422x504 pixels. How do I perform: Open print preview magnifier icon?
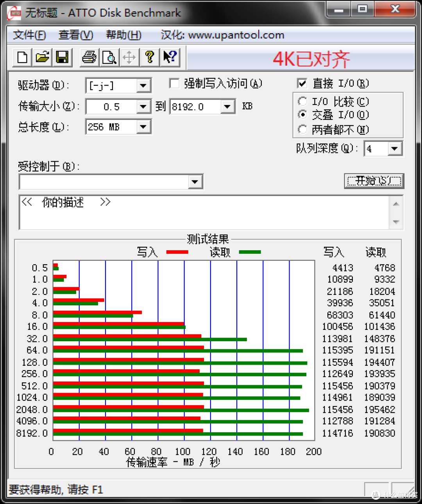pos(109,57)
